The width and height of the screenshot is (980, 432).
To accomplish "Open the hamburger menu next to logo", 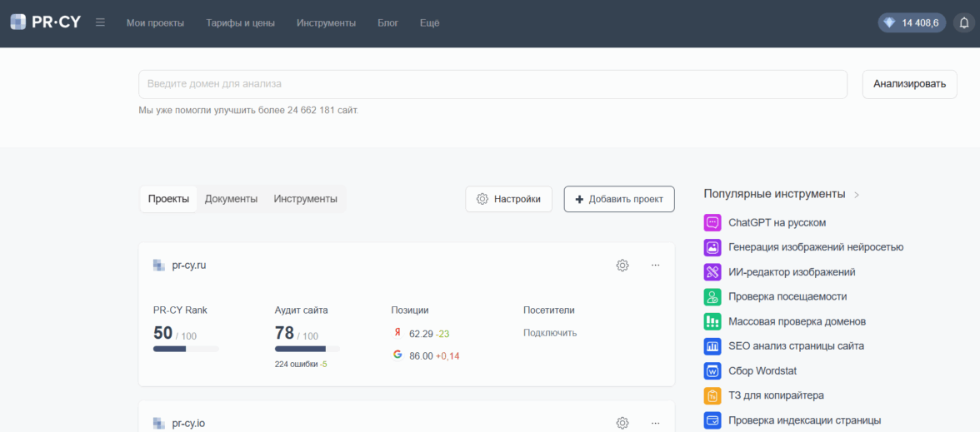I will coord(100,22).
